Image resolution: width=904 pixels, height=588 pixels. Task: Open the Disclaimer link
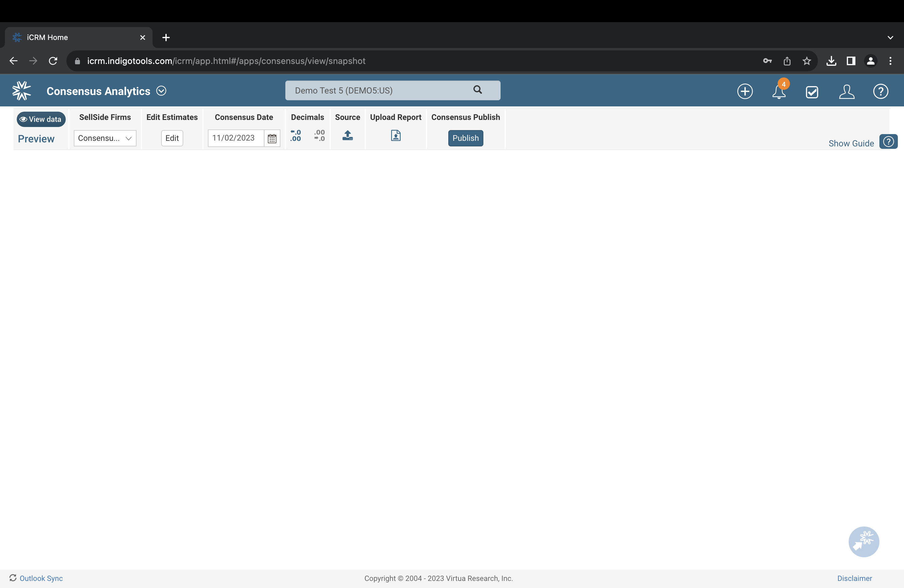coord(854,578)
